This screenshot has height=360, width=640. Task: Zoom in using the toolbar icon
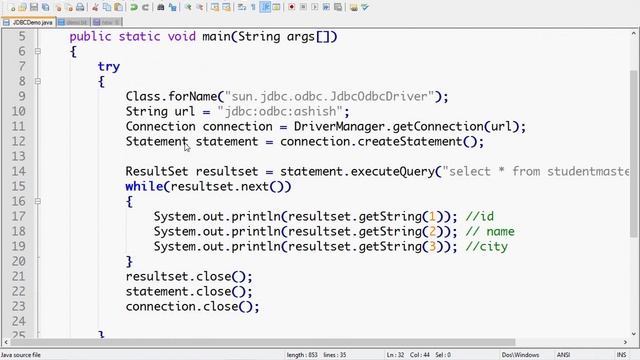point(188,7)
